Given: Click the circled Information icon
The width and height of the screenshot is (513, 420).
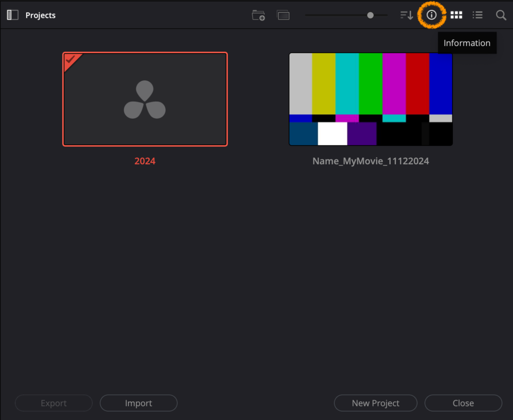Looking at the screenshot, I should 431,15.
